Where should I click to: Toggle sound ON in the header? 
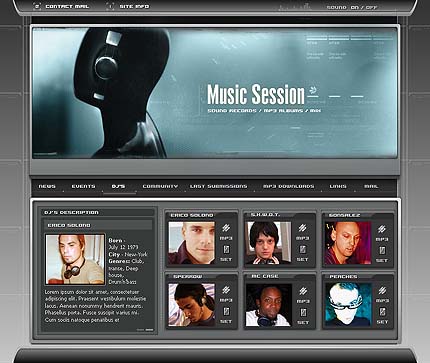tap(354, 7)
